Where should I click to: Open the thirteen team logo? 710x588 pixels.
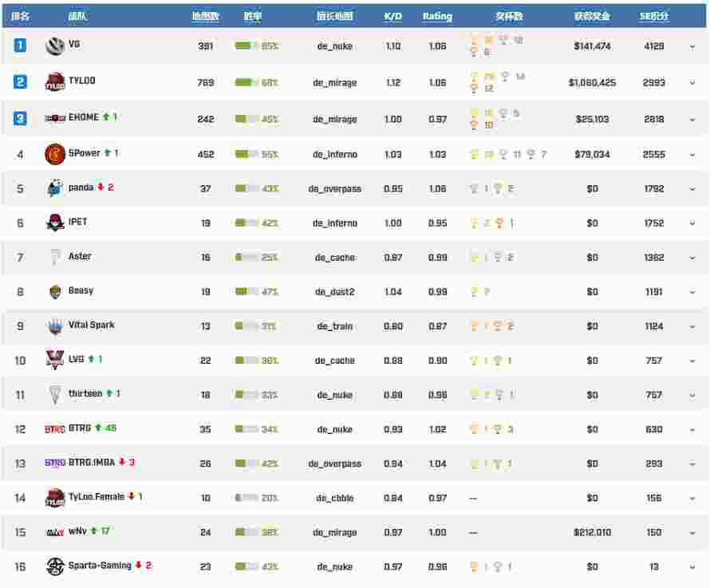tap(55, 395)
